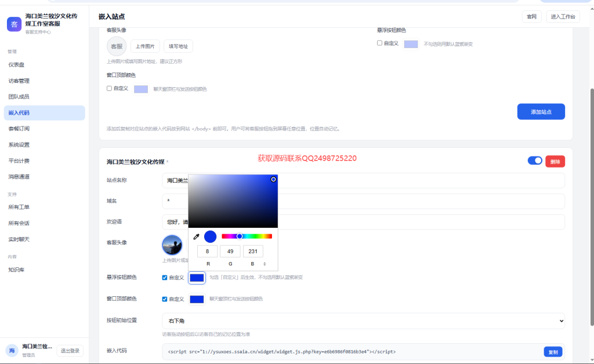
Task: Open 所有会话 page
Action: coord(44,223)
